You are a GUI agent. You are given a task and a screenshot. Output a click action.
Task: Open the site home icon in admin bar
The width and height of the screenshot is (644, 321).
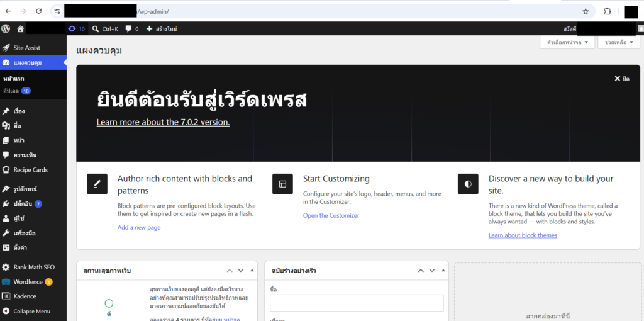(21, 29)
